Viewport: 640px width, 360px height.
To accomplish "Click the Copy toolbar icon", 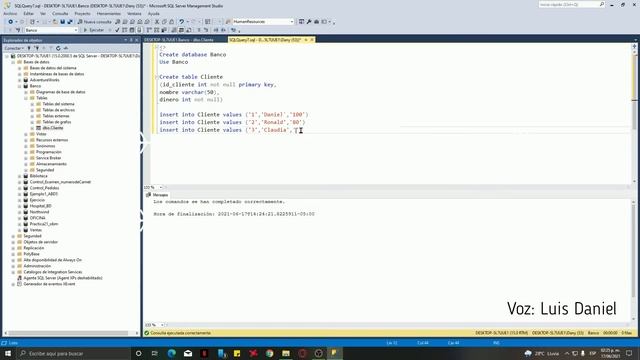I will pos(164,22).
